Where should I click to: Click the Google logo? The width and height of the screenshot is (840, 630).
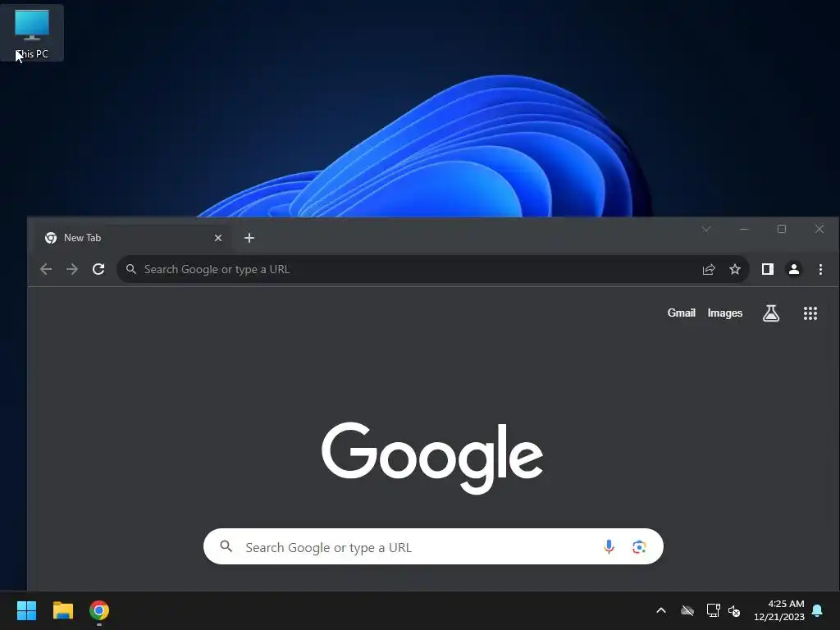[x=431, y=457]
